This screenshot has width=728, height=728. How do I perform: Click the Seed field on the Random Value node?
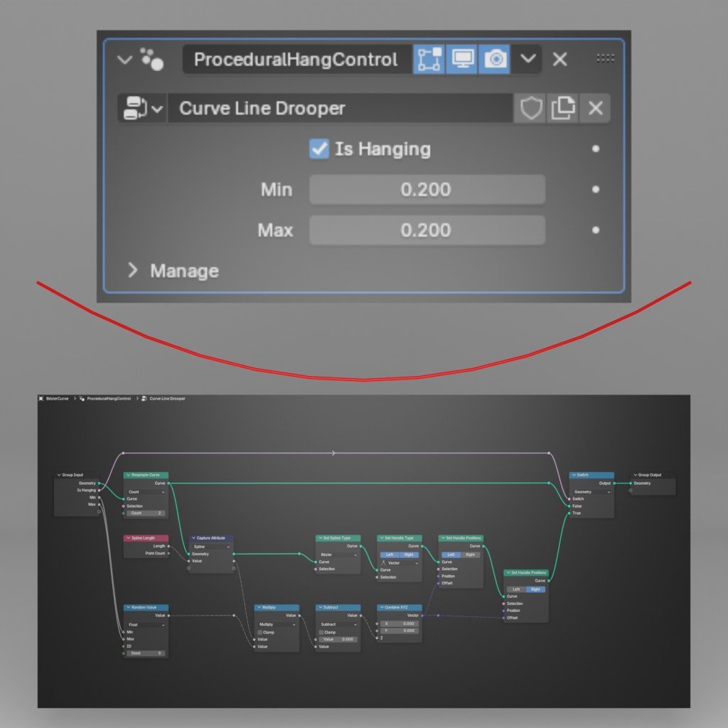pos(145,653)
